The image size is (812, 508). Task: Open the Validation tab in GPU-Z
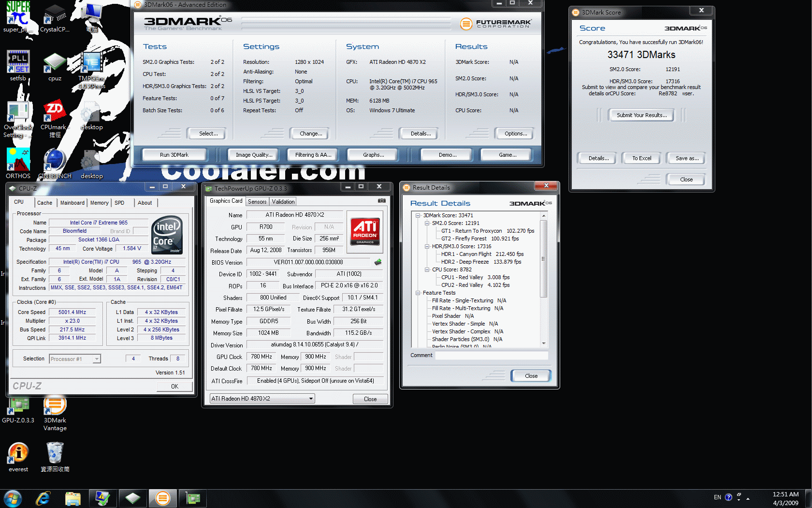pos(283,202)
